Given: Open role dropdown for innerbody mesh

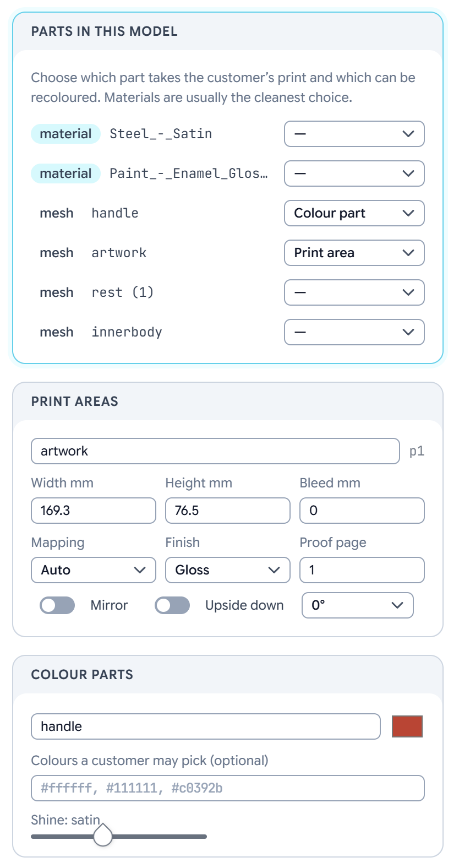Looking at the screenshot, I should tap(354, 332).
